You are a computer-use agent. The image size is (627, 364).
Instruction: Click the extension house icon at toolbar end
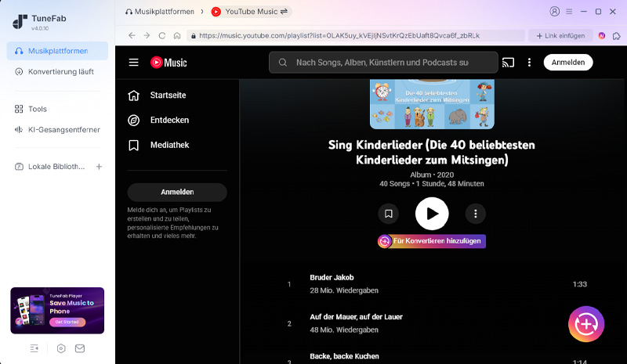pyautogui.click(x=616, y=35)
